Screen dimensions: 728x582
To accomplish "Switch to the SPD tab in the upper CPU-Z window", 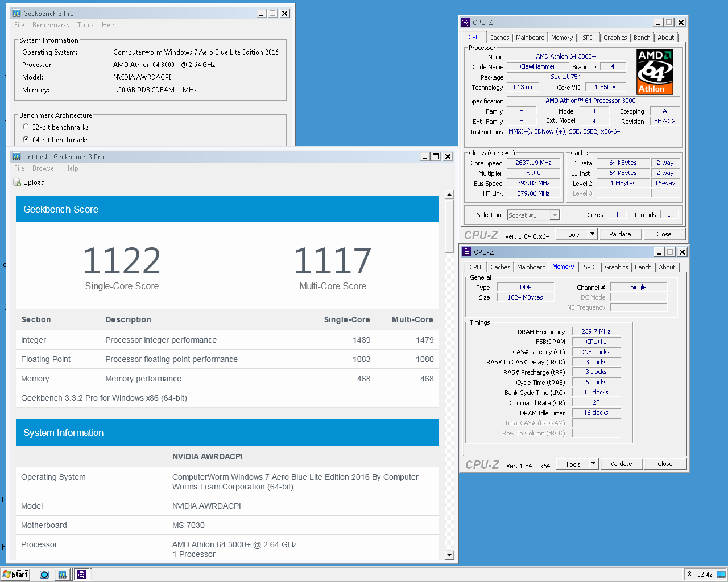I will coord(588,38).
